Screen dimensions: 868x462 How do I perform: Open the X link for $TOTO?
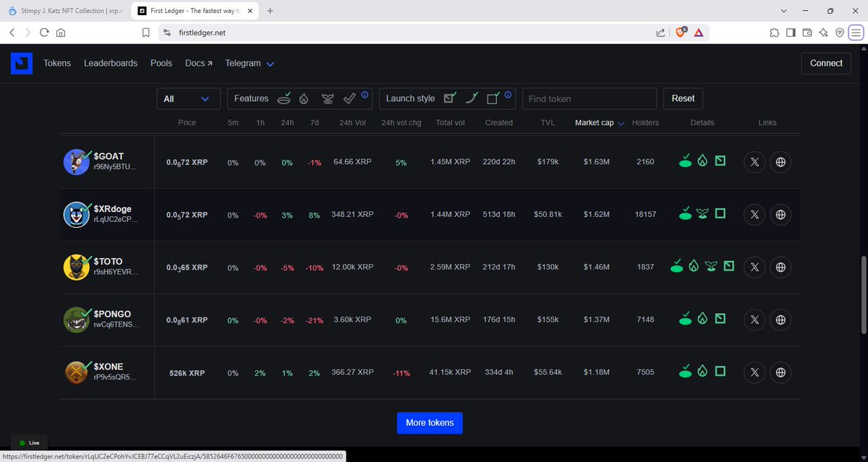(754, 267)
